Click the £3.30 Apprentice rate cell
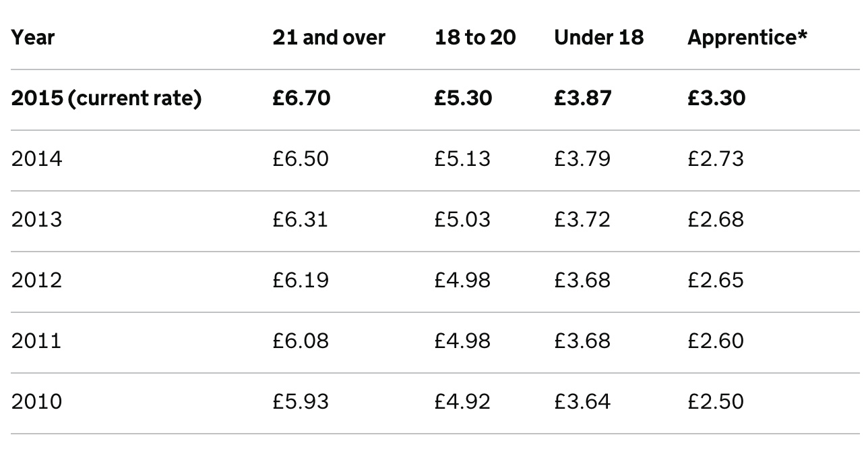Viewport: 868px width, 460px height. pos(716,98)
